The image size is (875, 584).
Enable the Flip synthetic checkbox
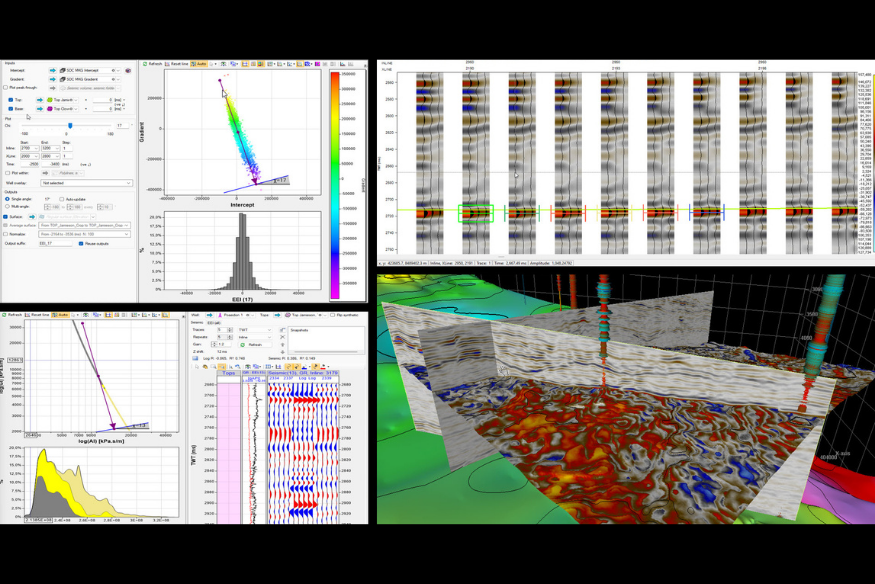(x=334, y=315)
